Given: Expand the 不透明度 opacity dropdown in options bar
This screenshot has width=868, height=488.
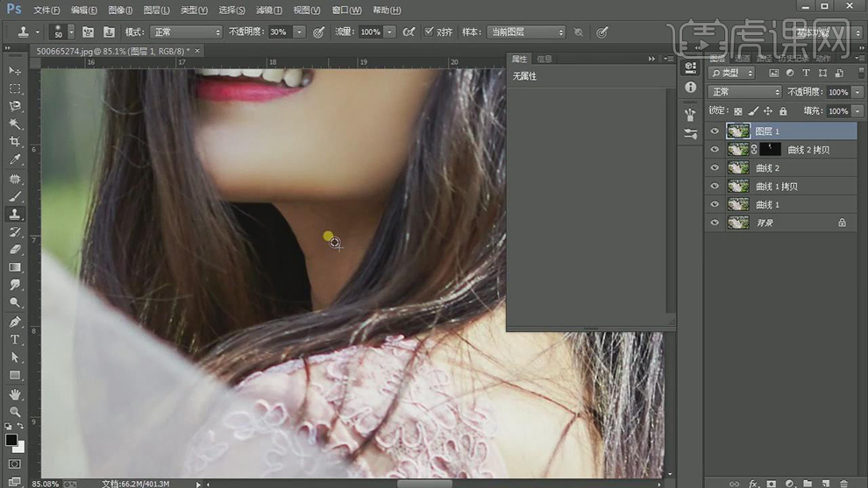Looking at the screenshot, I should tap(299, 32).
